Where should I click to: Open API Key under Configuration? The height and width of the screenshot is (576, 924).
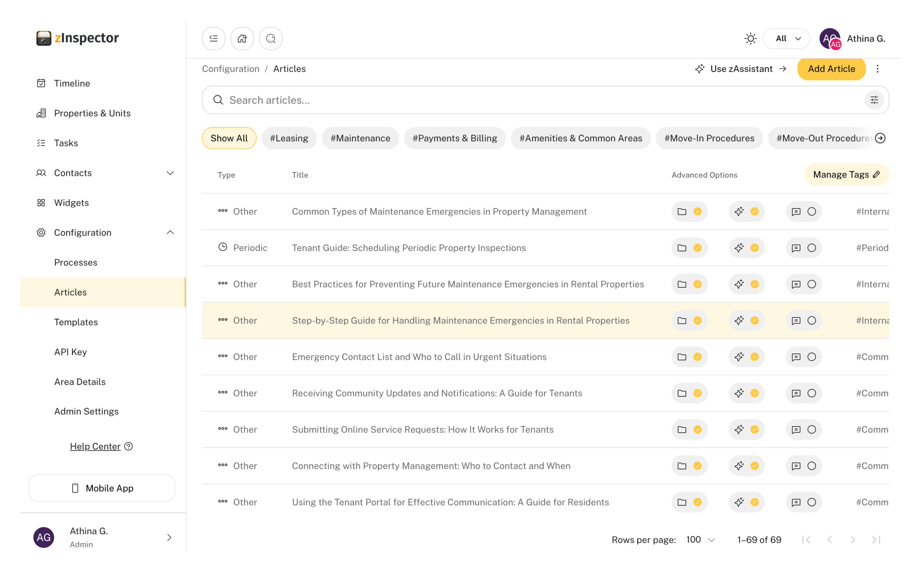pyautogui.click(x=70, y=352)
